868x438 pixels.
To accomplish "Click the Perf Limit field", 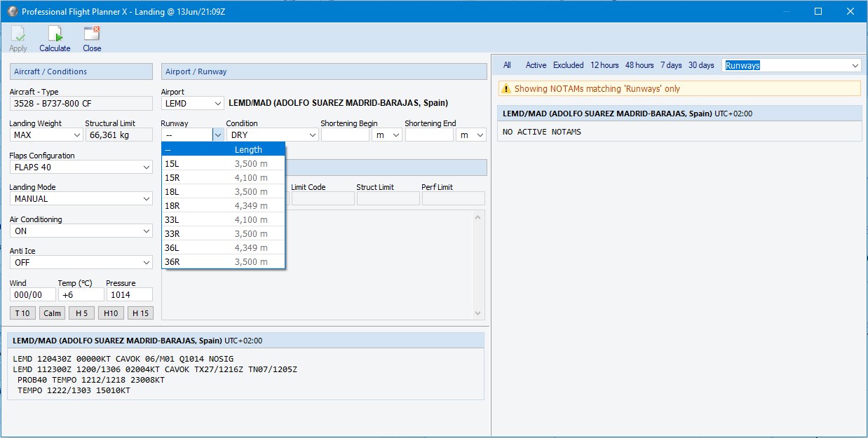I will tap(454, 198).
